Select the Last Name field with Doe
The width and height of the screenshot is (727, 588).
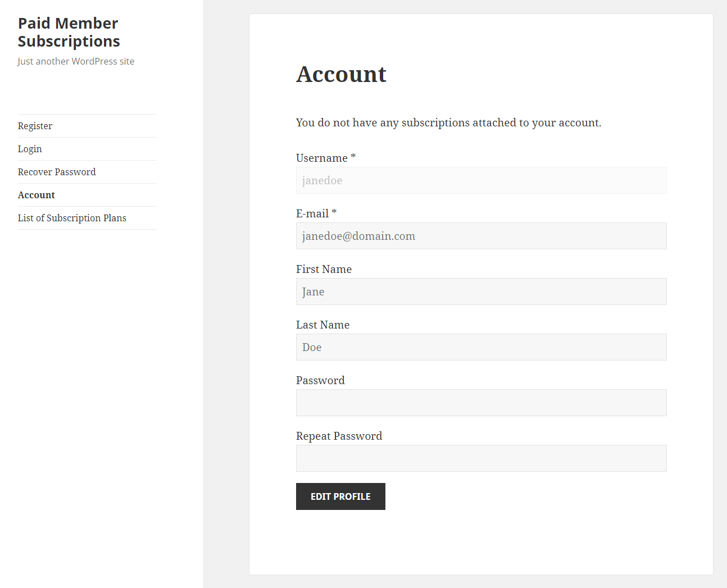[x=481, y=347]
